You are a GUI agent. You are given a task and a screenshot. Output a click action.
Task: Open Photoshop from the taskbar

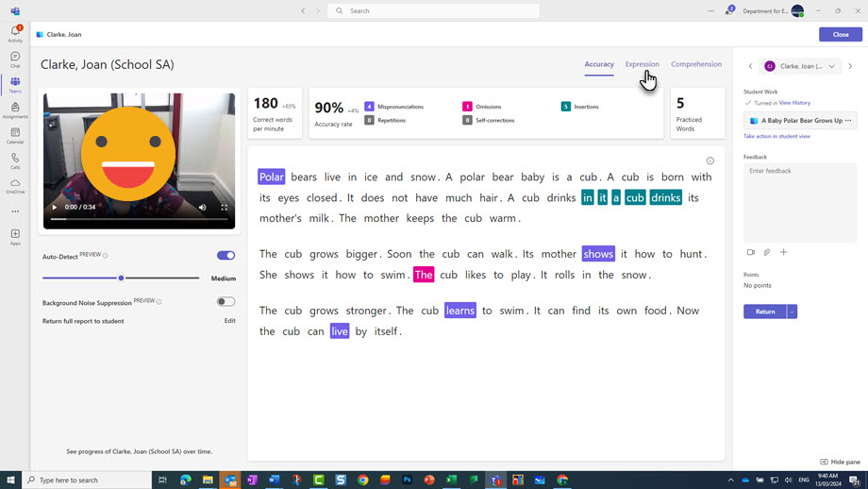pos(407,480)
